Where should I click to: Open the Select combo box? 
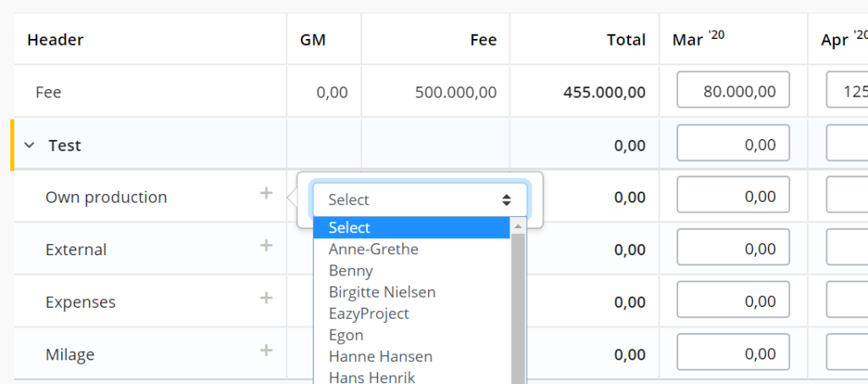point(420,200)
